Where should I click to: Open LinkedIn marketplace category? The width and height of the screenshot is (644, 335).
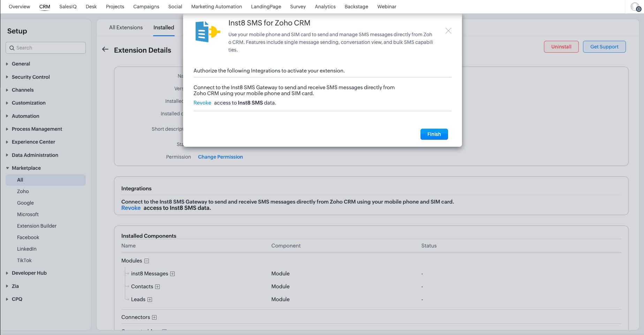tap(27, 249)
